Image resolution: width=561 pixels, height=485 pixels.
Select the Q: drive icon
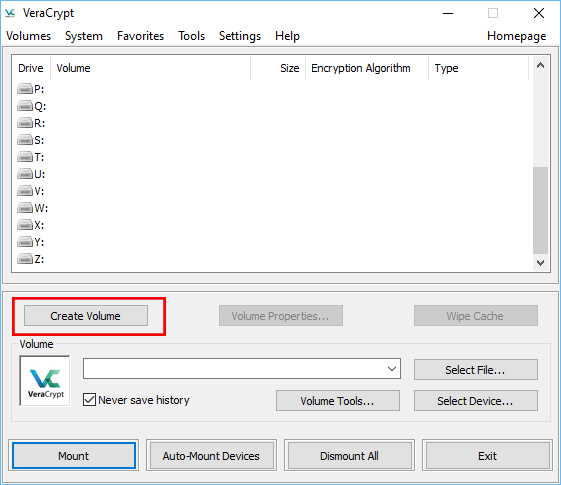tap(25, 106)
